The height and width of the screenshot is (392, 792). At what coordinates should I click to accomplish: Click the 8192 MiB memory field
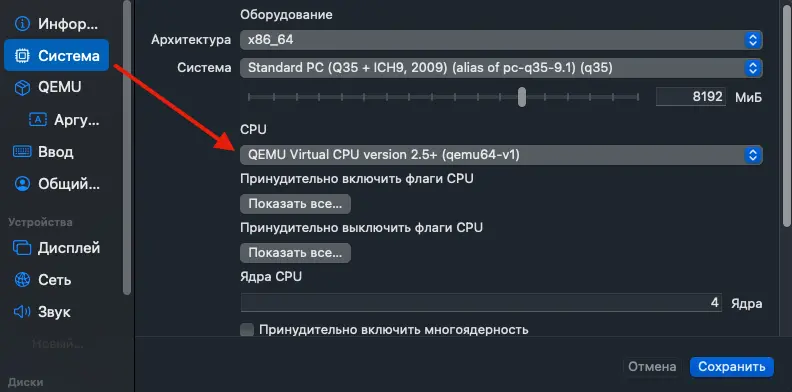[691, 96]
